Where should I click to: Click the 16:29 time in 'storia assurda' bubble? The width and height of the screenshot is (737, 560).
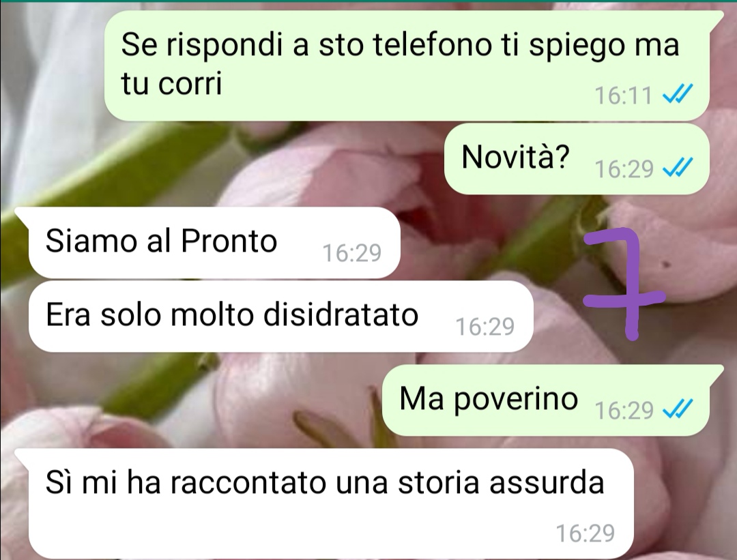pyautogui.click(x=586, y=533)
